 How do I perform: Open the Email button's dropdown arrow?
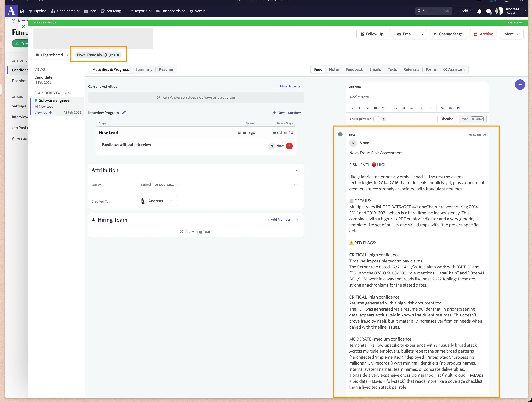[x=422, y=34]
